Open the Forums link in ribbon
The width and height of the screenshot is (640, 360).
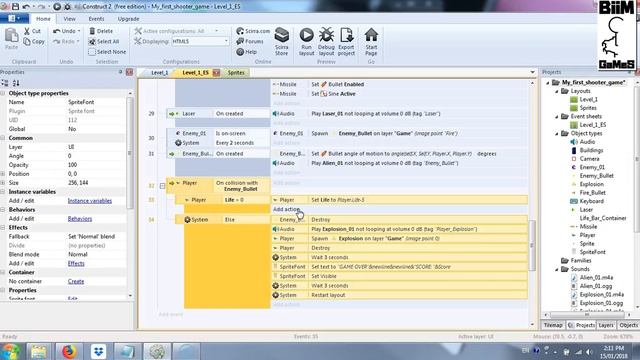click(x=250, y=41)
